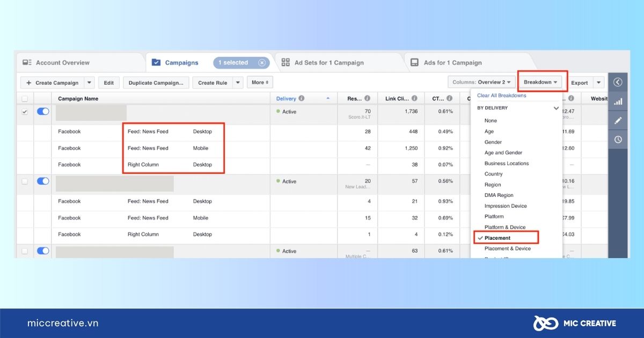Click the 0.92% CTR cell
Screen dimensions: 644x338
[445, 148]
